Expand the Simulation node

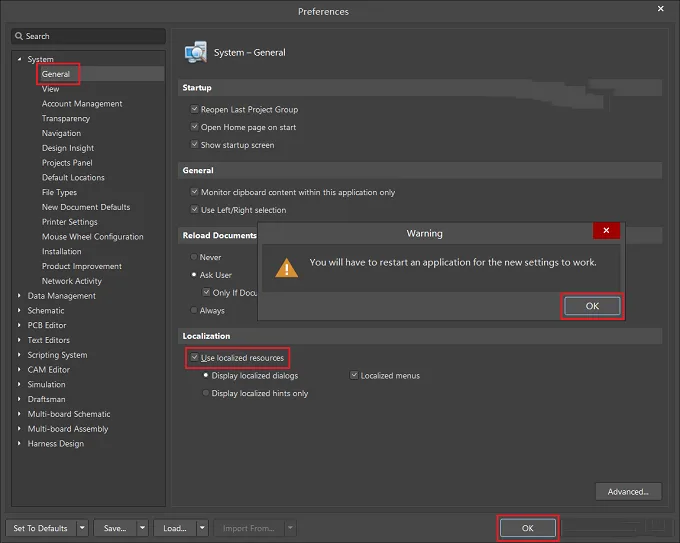(19, 384)
